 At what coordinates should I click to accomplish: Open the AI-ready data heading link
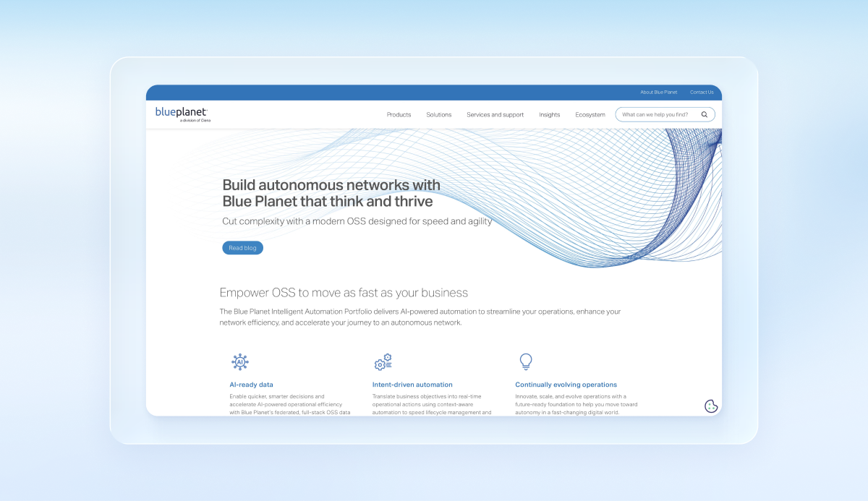[x=251, y=385]
